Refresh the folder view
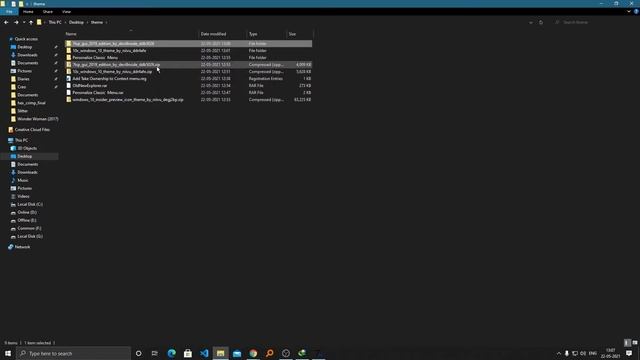The height and width of the screenshot is (360, 640). click(x=541, y=22)
